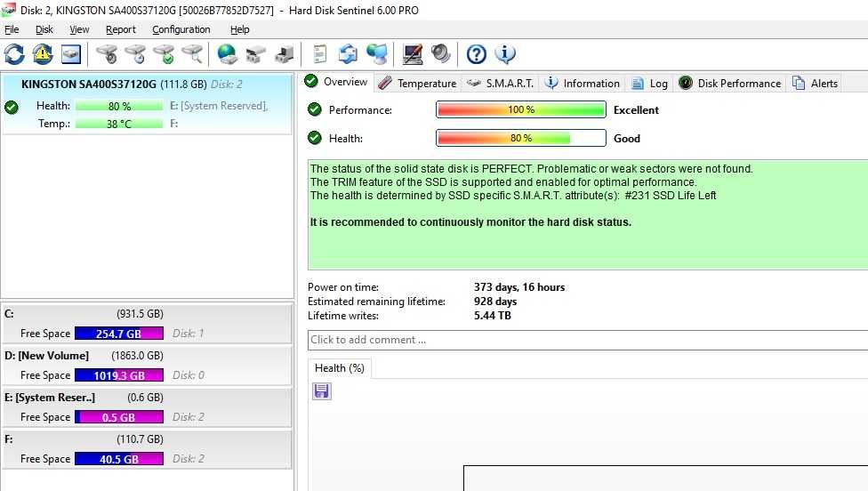Click the F: free space 40.5 GB bar
Image resolution: width=868 pixels, height=491 pixels.
click(x=119, y=459)
